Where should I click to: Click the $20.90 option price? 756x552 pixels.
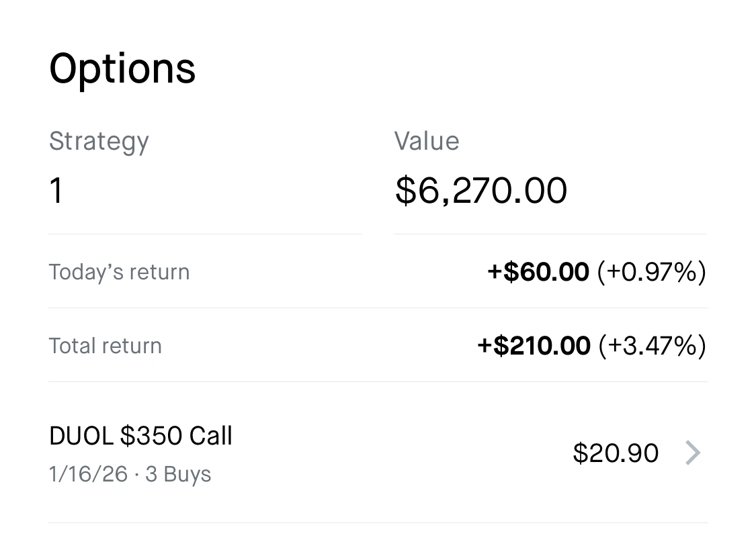616,453
